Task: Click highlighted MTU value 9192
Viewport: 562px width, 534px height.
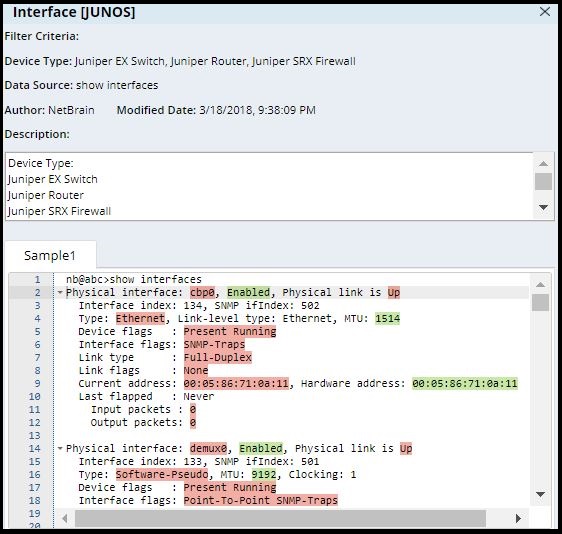Action: [x=264, y=475]
